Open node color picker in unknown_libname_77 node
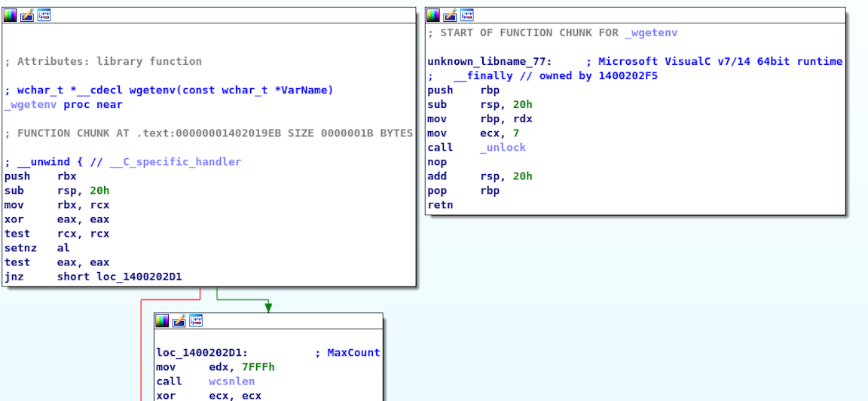Screen dimensions: 868x401 tap(433, 16)
